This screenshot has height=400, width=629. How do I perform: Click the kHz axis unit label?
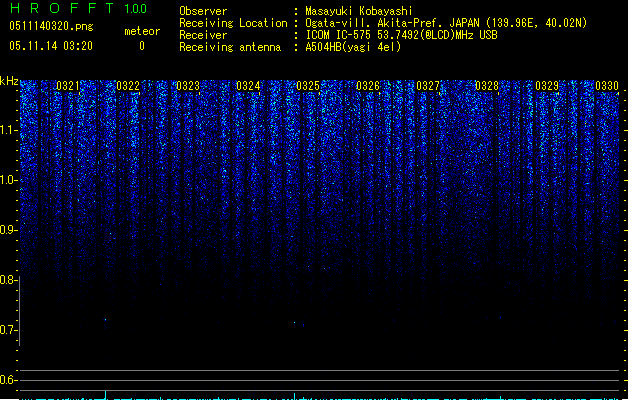pos(9,81)
